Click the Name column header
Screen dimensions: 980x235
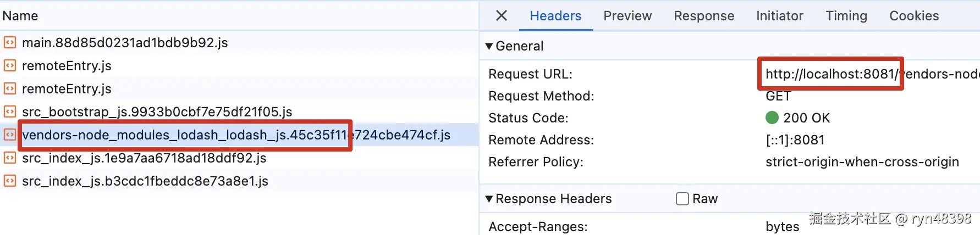click(20, 16)
